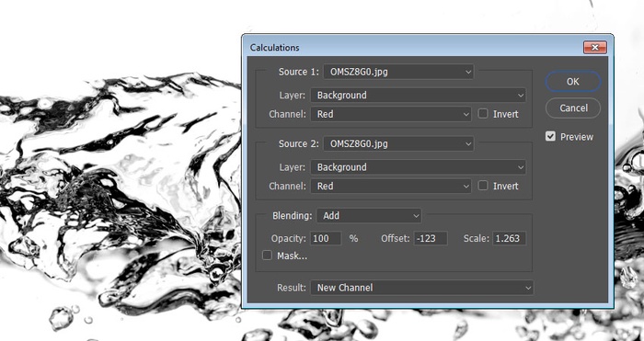
Task: Enable the Mask checkbox
Action: coord(267,256)
